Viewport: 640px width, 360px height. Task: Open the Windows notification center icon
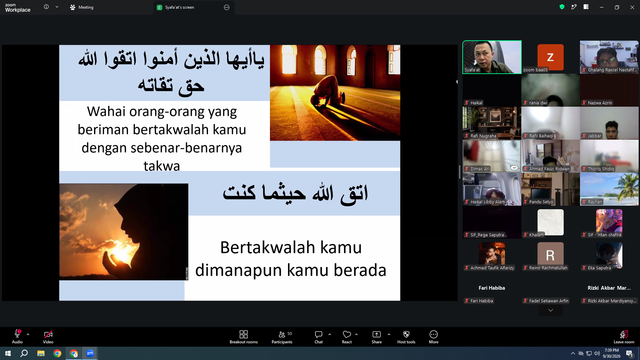click(630, 353)
